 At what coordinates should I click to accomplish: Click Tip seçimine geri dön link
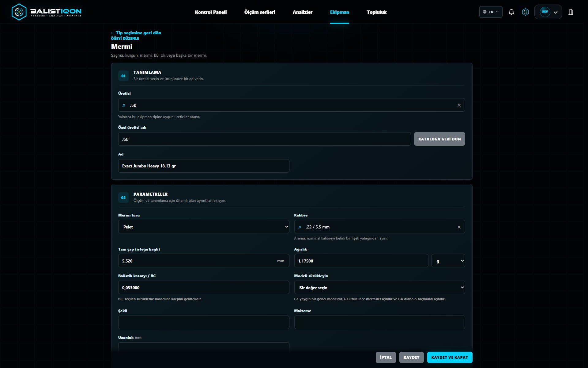[x=136, y=33]
